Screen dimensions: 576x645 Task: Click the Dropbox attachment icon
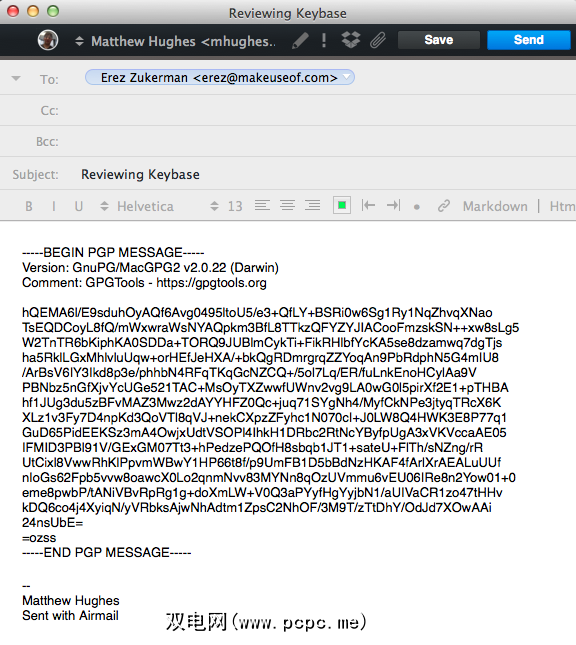pos(351,40)
